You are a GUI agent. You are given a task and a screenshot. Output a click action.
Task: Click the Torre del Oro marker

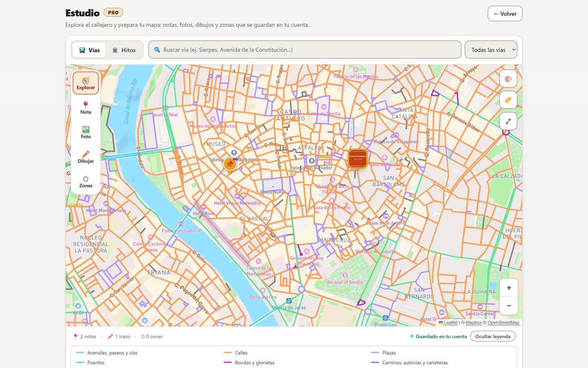[263, 290]
